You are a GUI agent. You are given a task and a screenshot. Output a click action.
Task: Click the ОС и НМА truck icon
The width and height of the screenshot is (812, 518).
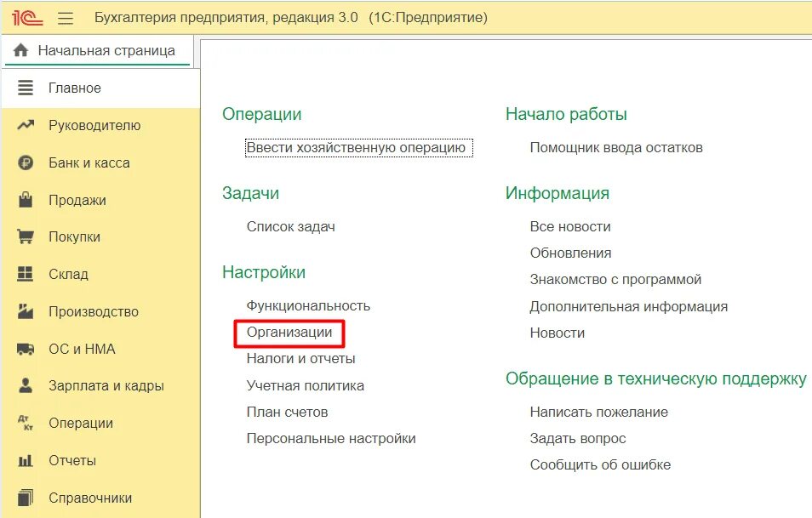click(x=26, y=349)
